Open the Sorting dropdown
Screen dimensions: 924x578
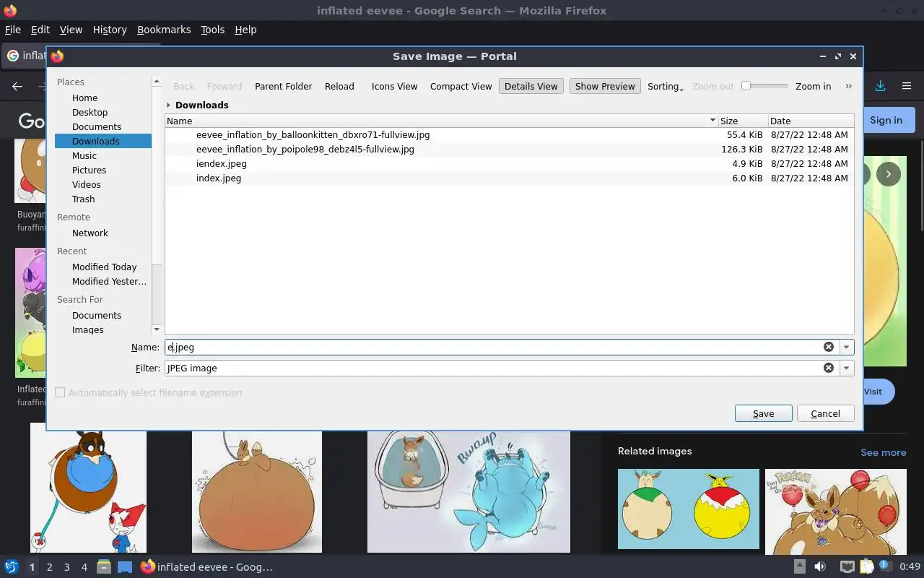coord(665,86)
